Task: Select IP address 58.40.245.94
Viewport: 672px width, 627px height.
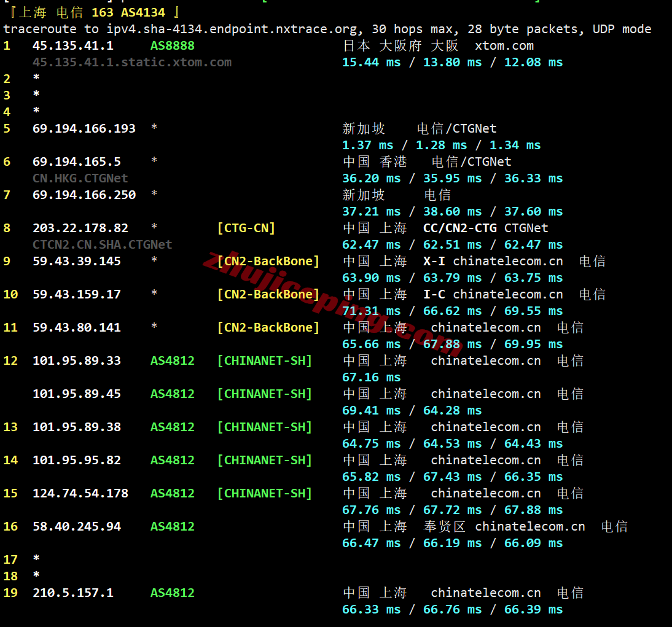Action: tap(77, 526)
